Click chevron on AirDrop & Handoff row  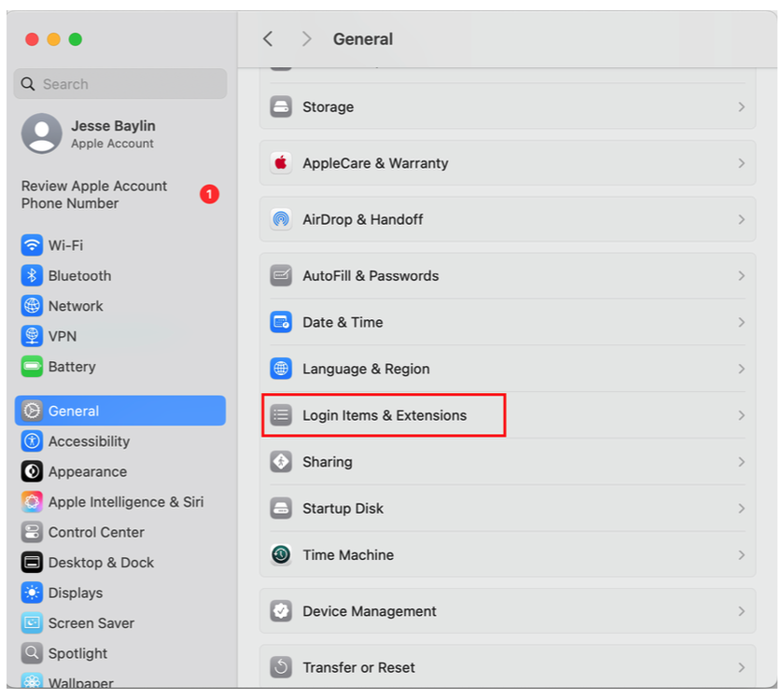[741, 219]
